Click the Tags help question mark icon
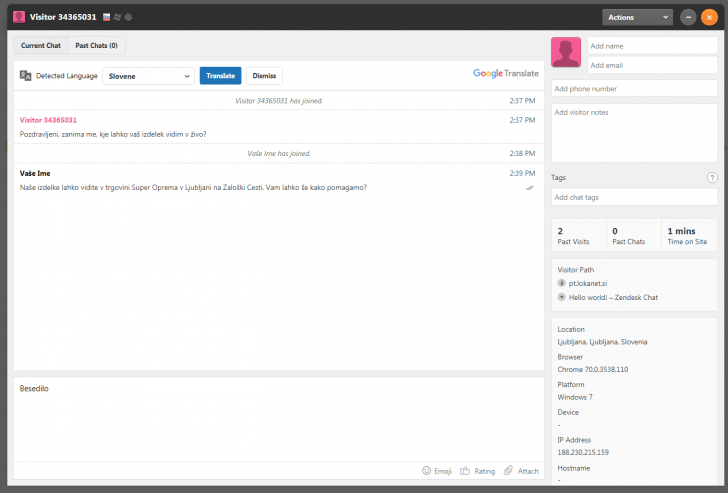Viewport: 728px width, 493px height. (x=712, y=177)
